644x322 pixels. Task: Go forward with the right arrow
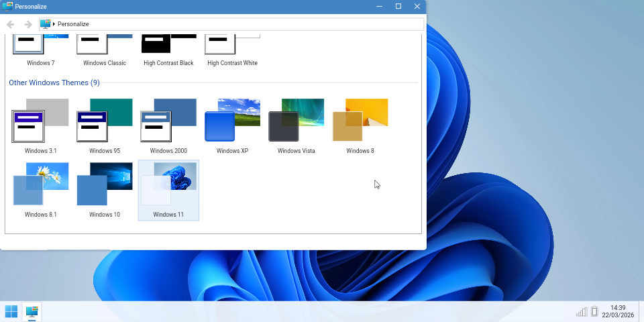pyautogui.click(x=28, y=24)
